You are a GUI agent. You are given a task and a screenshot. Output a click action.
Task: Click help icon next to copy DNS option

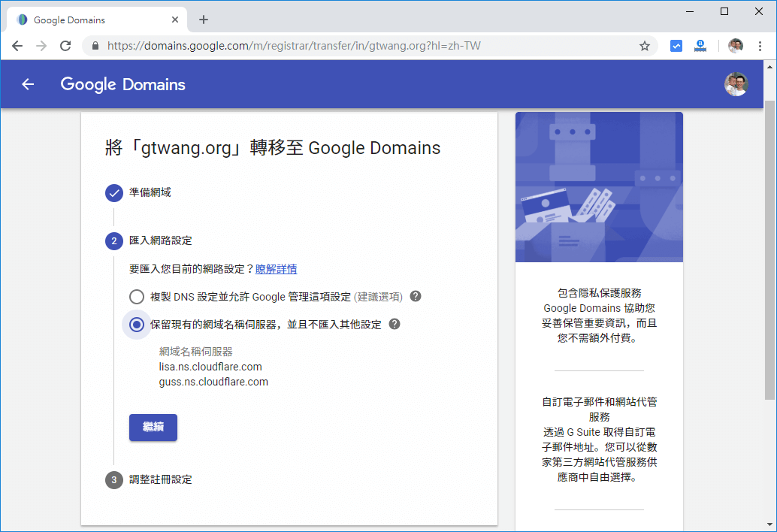tap(416, 296)
